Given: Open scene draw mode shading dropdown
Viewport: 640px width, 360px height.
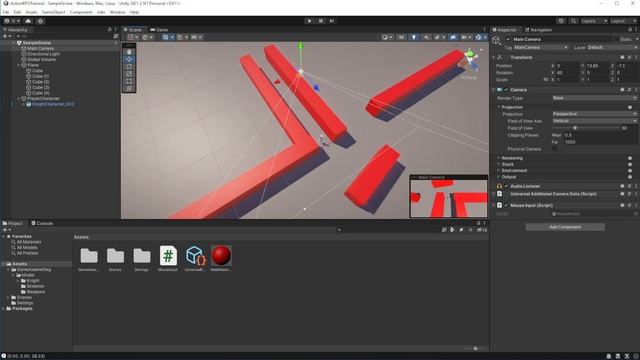Looking at the screenshot, I should pyautogui.click(x=387, y=37).
